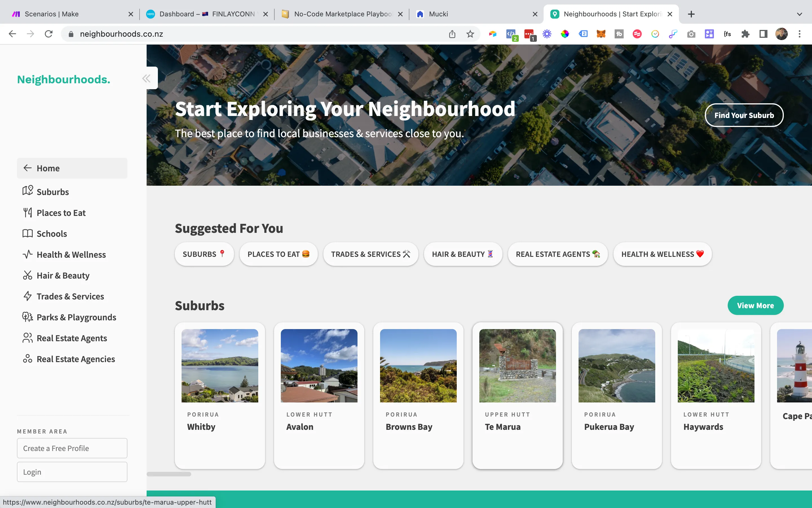812x508 pixels.
Task: Expand the tab search dropdown arrow
Action: 800,14
